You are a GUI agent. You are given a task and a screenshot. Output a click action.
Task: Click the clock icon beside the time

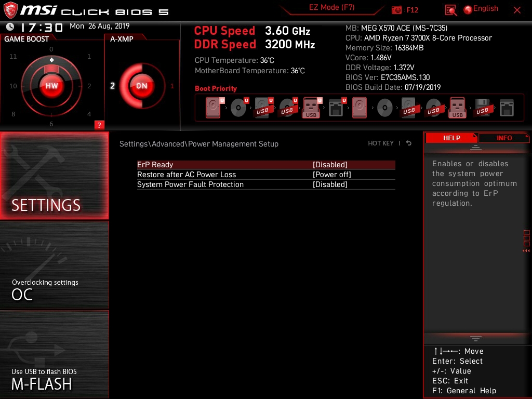[10, 26]
